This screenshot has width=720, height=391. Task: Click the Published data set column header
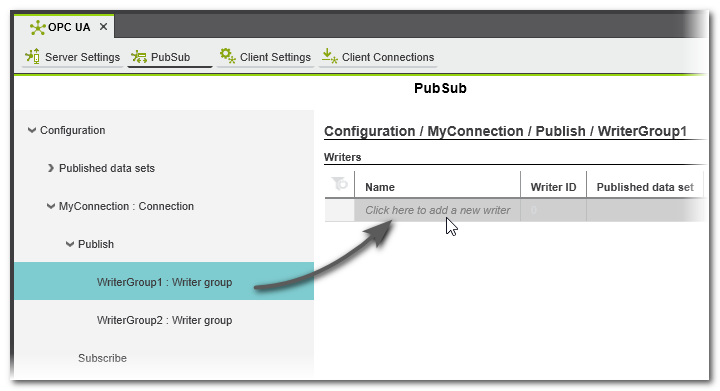coord(645,187)
